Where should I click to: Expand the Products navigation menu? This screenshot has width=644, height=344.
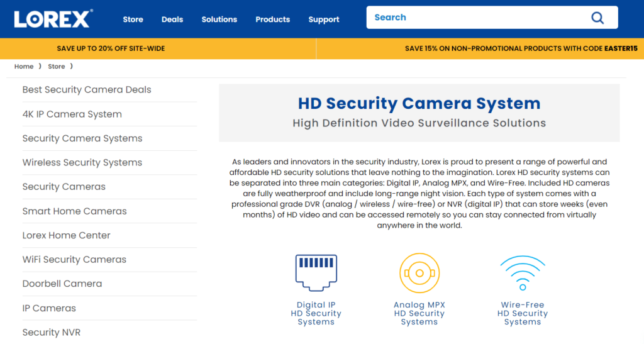(272, 19)
